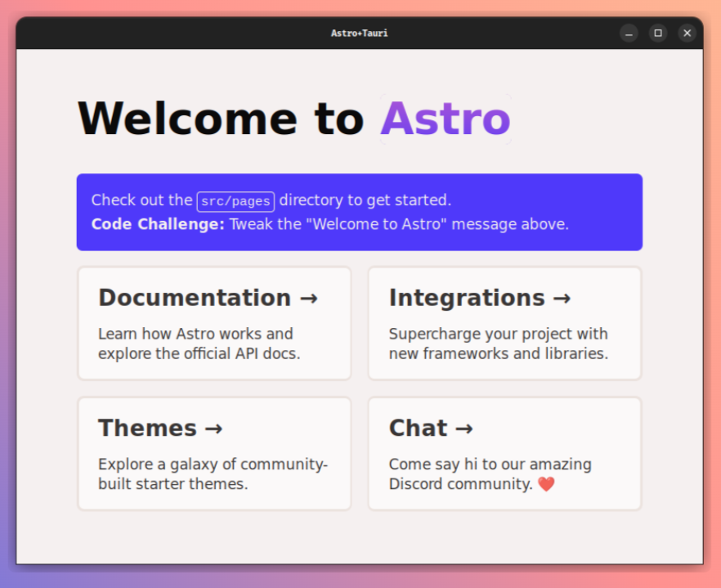721x588 pixels.
Task: Click 'Check out the' instruction text
Action: pyautogui.click(x=141, y=200)
